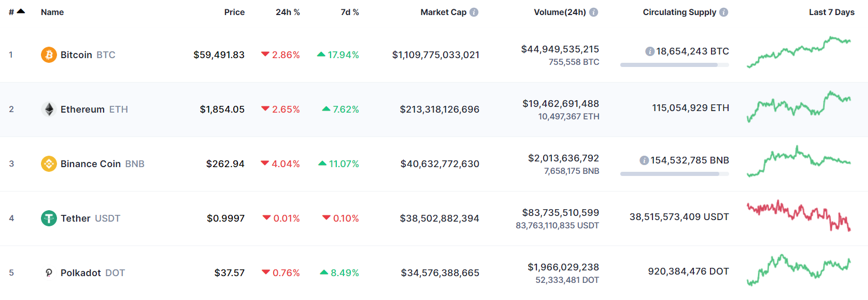Click Polkadot 7d change 8.49%

pos(340,272)
